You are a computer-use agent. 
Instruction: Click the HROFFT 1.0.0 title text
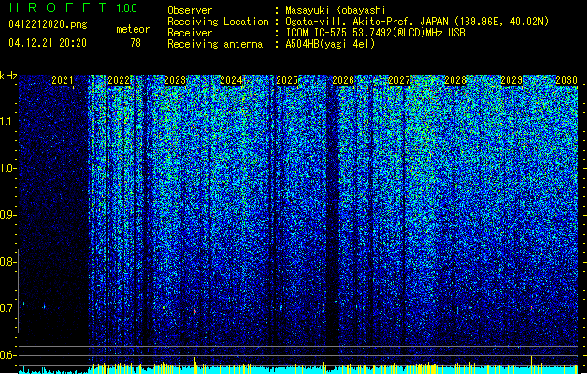(74, 7)
